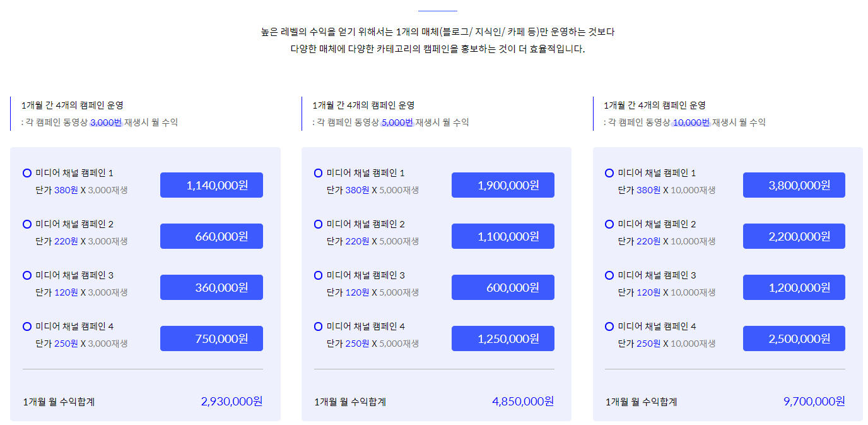Viewport: 868px width, 425px height.
Task: Click the highlighted 10,000번 play count text
Action: coord(691,123)
